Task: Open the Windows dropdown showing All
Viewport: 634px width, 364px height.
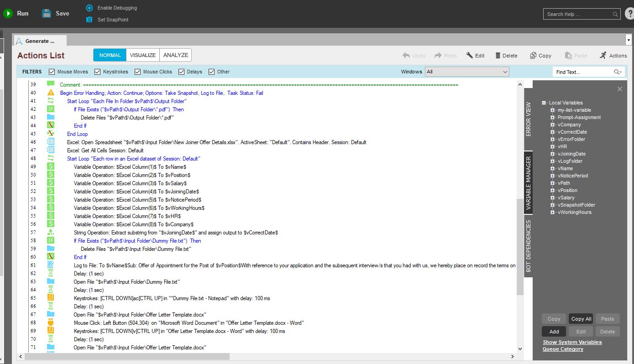Action: 466,72
